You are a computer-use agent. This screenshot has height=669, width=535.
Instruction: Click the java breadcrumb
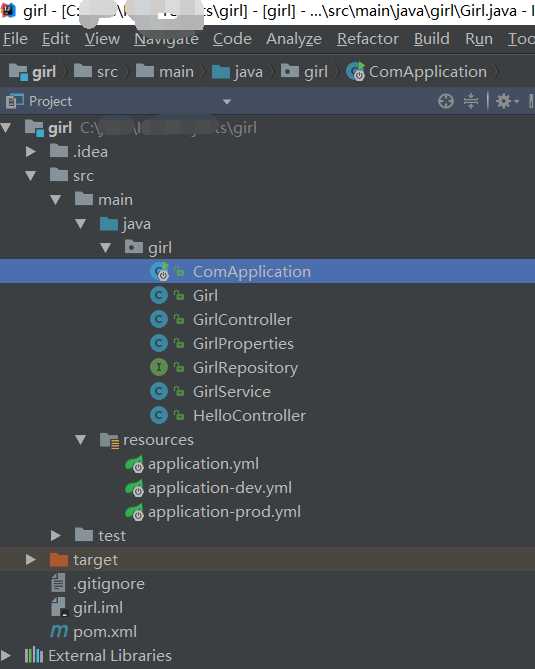(x=237, y=72)
